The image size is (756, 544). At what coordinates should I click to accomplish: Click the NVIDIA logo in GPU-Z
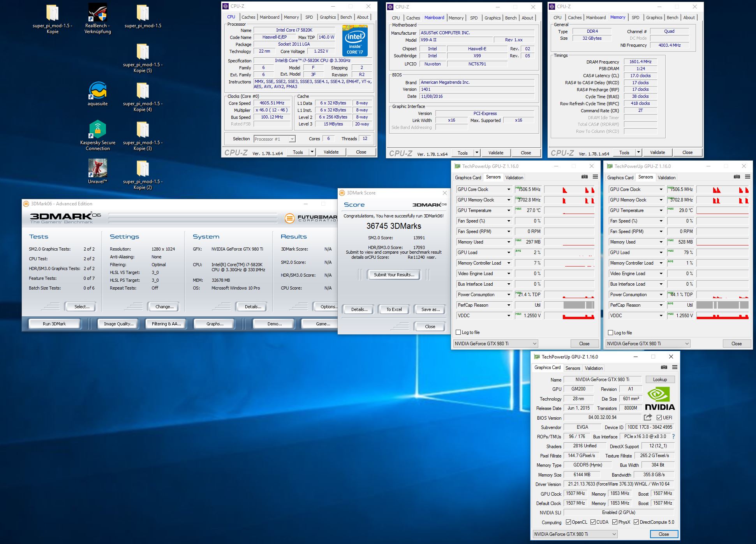click(x=660, y=399)
